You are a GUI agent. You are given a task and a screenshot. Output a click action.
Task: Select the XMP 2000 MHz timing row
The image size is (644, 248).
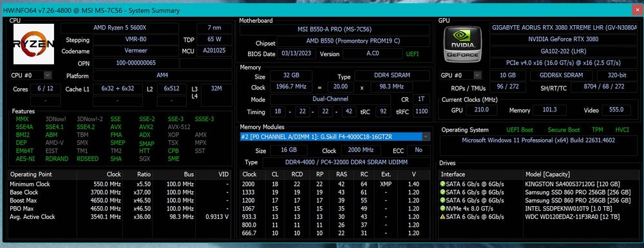point(335,184)
